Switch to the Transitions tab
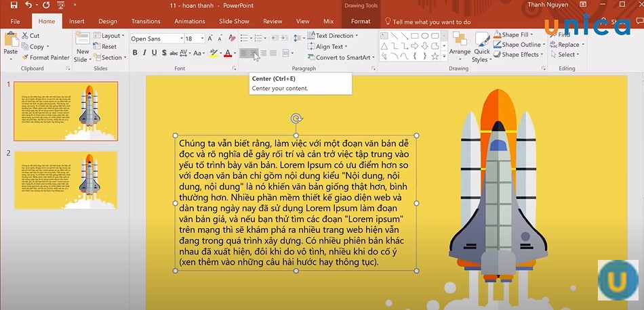Image resolution: width=644 pixels, height=310 pixels. click(146, 22)
